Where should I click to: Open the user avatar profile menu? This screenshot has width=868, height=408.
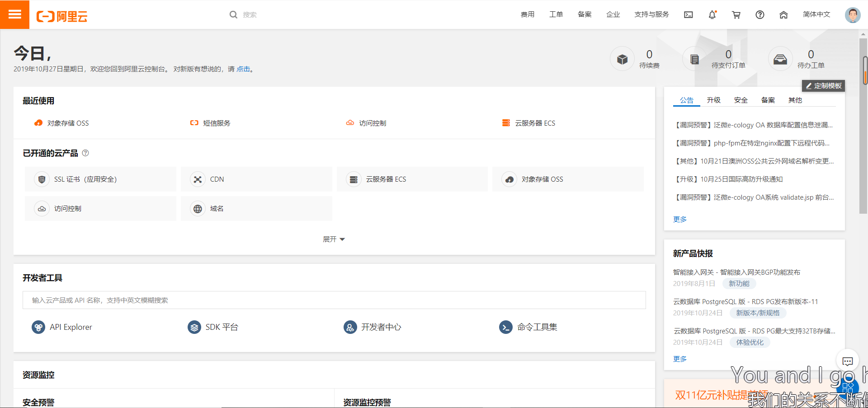click(x=853, y=15)
